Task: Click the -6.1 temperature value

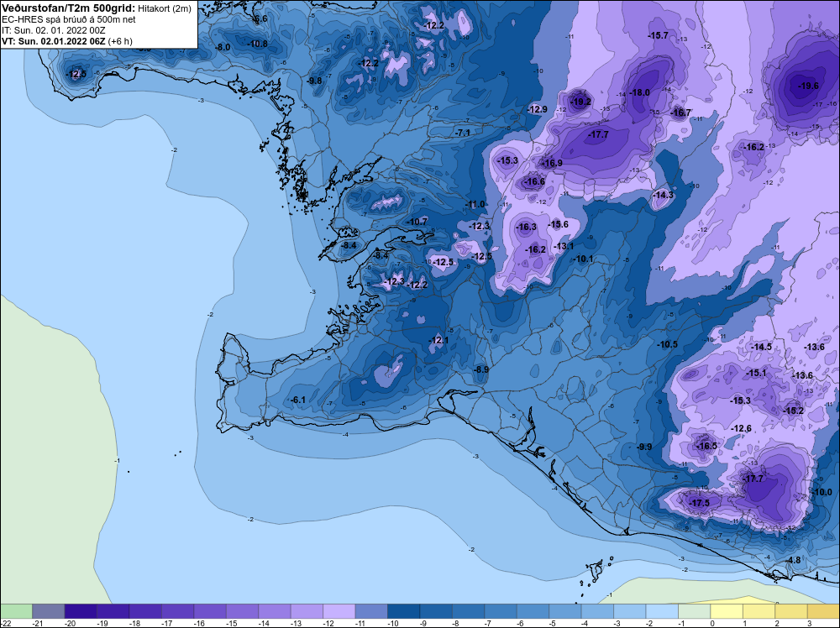Action: pos(297,400)
